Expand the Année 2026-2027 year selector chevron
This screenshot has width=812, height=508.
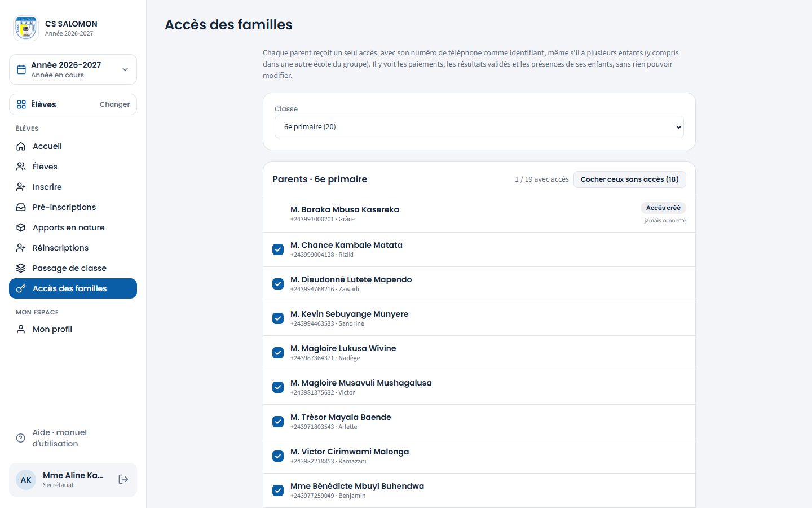[x=125, y=69]
